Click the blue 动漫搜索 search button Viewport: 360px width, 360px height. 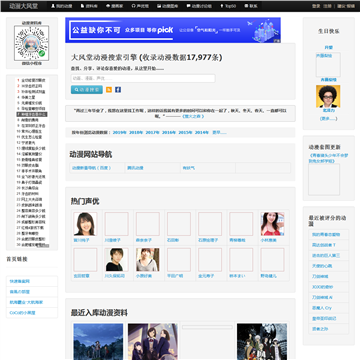tap(87, 90)
